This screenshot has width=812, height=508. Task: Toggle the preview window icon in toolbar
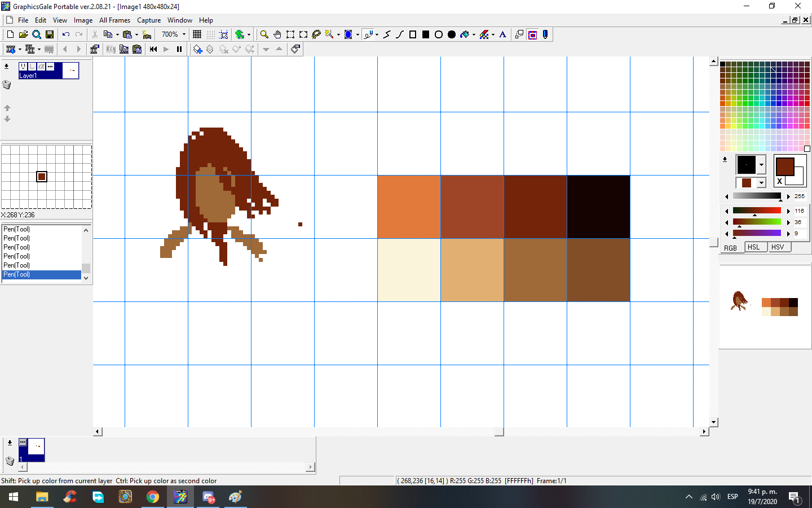coord(532,34)
